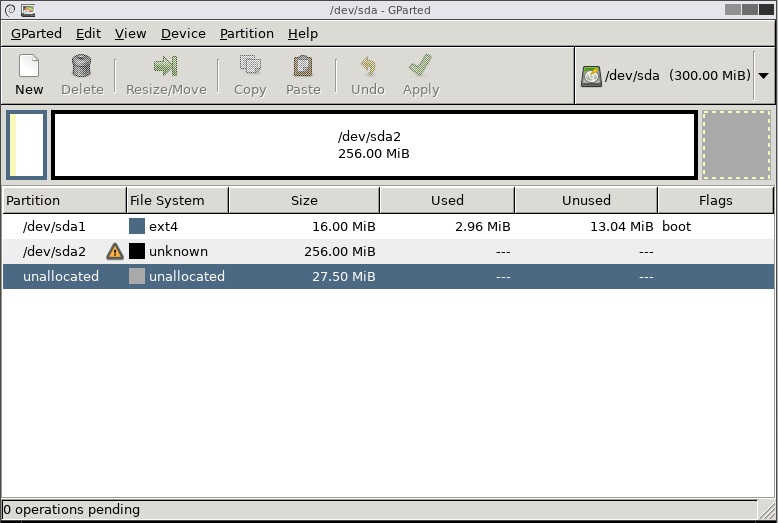Click the 16.00 MiB size value
This screenshot has width=778, height=523.
pyautogui.click(x=343, y=227)
